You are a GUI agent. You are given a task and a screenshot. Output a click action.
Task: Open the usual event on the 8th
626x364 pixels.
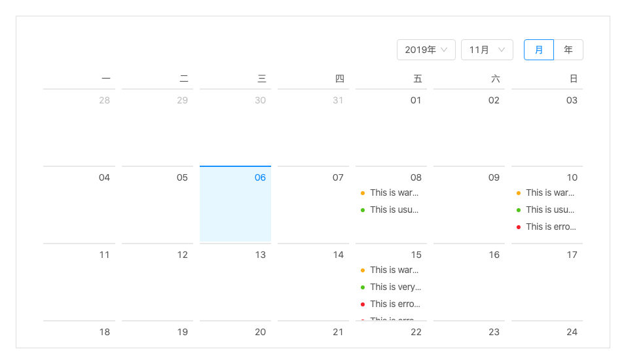[394, 209]
